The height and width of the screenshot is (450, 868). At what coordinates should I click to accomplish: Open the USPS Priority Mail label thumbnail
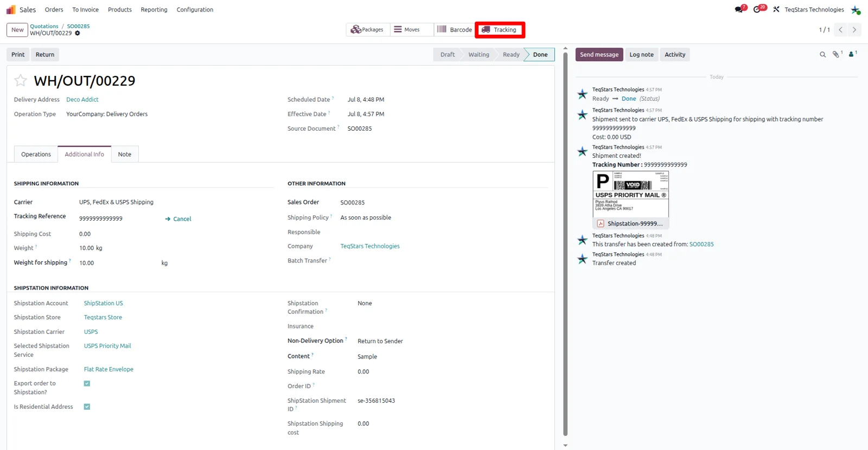(x=630, y=194)
